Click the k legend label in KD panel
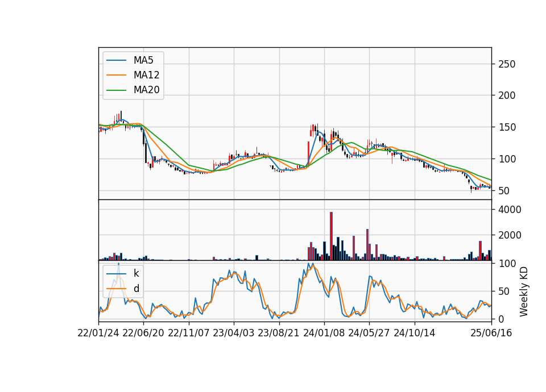The image size is (546, 392). point(136,273)
